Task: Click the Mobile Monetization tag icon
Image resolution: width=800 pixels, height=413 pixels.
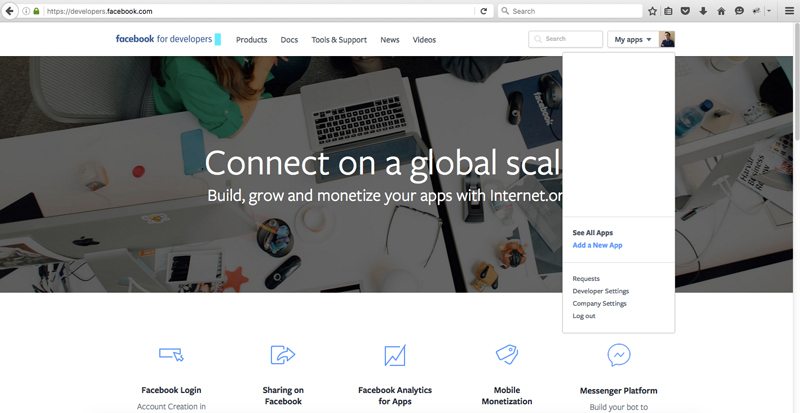Action: click(x=507, y=354)
